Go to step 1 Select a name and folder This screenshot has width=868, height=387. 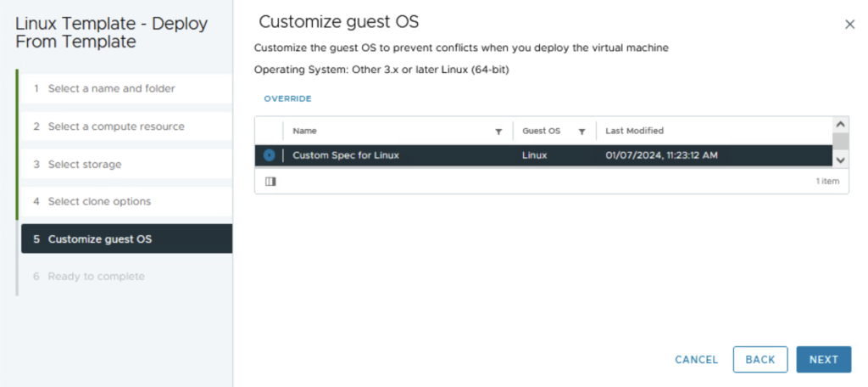(111, 88)
